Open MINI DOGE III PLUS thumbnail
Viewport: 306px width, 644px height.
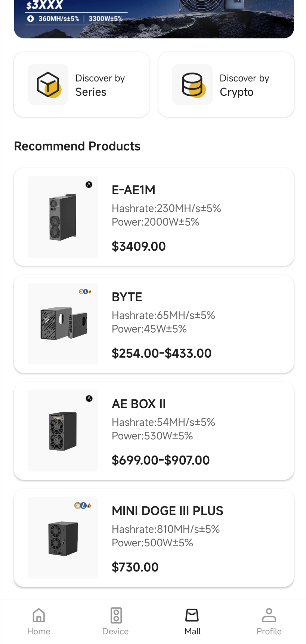pos(63,538)
